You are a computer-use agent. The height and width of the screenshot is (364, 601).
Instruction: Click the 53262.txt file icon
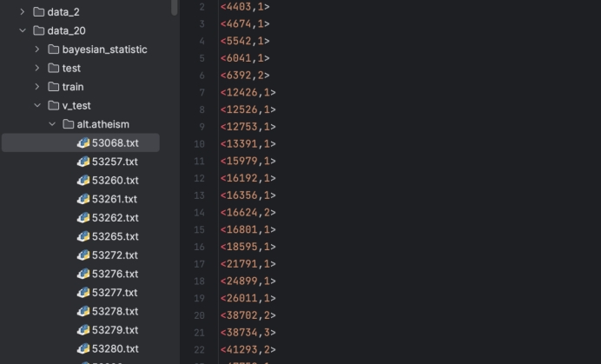83,218
